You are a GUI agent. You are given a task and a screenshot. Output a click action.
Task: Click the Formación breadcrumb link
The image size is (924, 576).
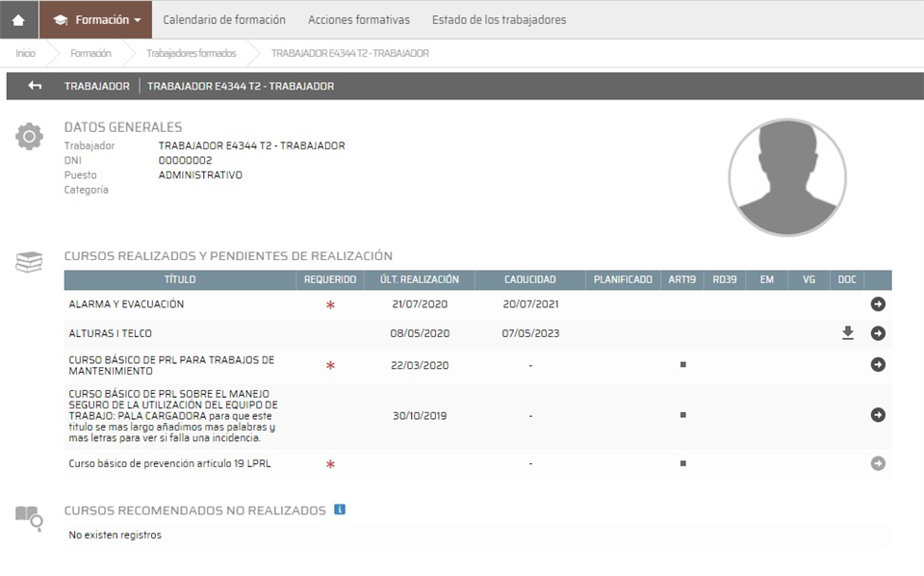point(90,53)
